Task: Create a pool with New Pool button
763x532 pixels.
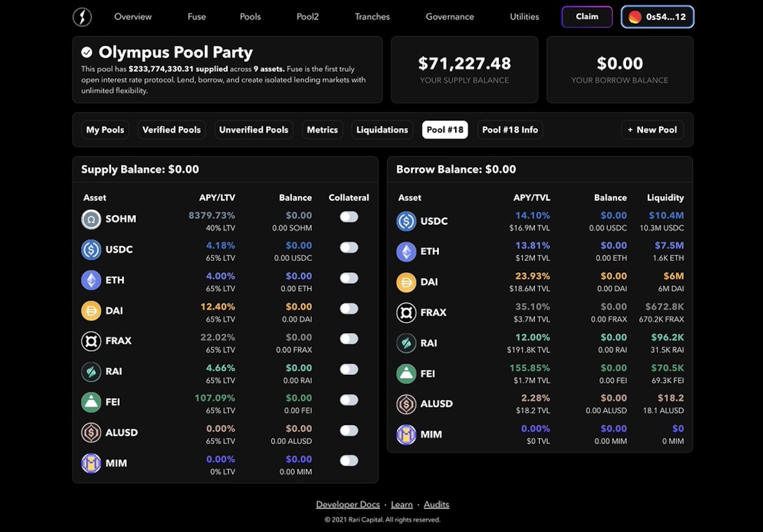Action: [x=652, y=130]
